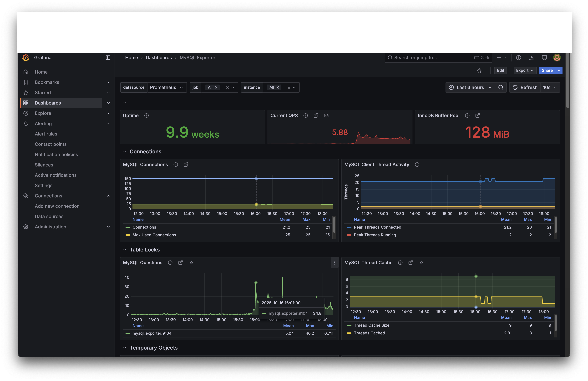Viewport: 588px width, 381px height.
Task: Go to Data sources menu item
Action: (x=49, y=216)
